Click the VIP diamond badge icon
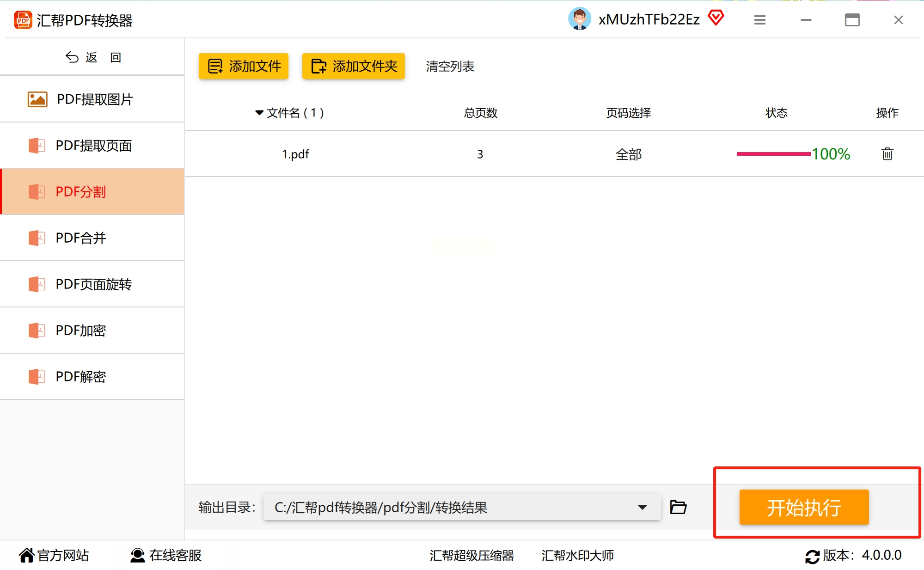Image resolution: width=924 pixels, height=570 pixels. pos(716,18)
